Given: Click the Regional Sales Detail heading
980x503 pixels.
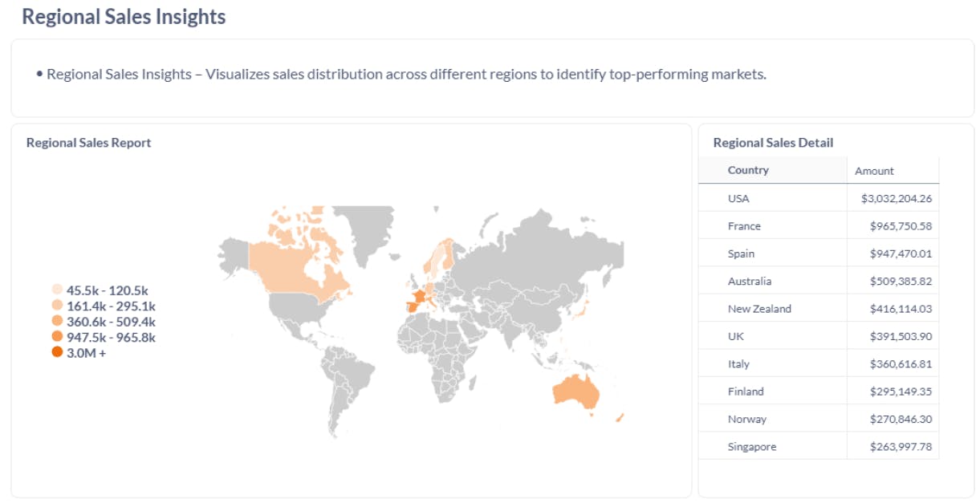Looking at the screenshot, I should (773, 143).
